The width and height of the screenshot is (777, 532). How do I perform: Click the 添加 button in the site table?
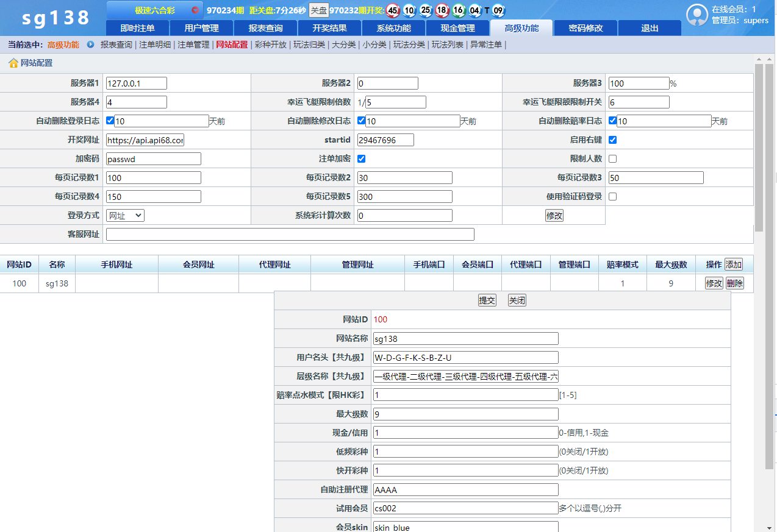tap(734, 264)
